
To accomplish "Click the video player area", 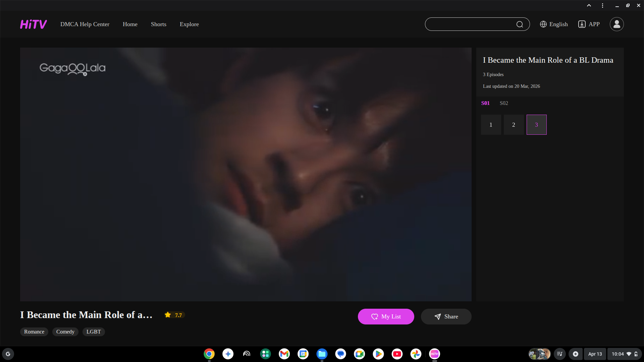I will coord(246,174).
